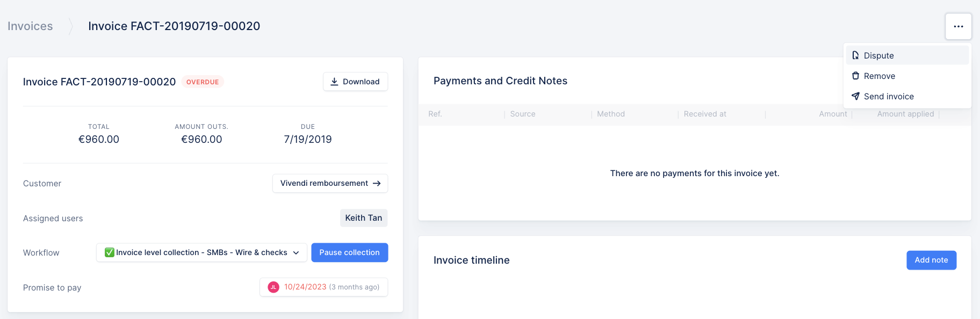980x319 pixels.
Task: Click the green checkmark in Workflow selector
Action: [110, 252]
